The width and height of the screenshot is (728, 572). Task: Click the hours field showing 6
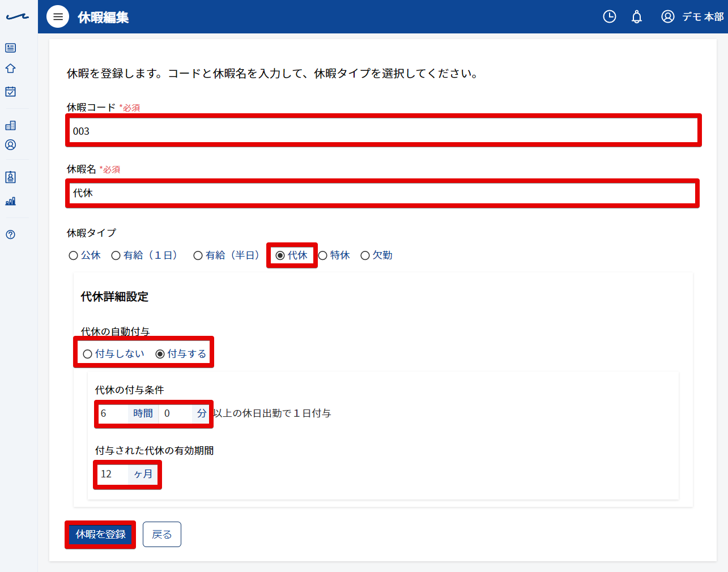pyautogui.click(x=112, y=413)
